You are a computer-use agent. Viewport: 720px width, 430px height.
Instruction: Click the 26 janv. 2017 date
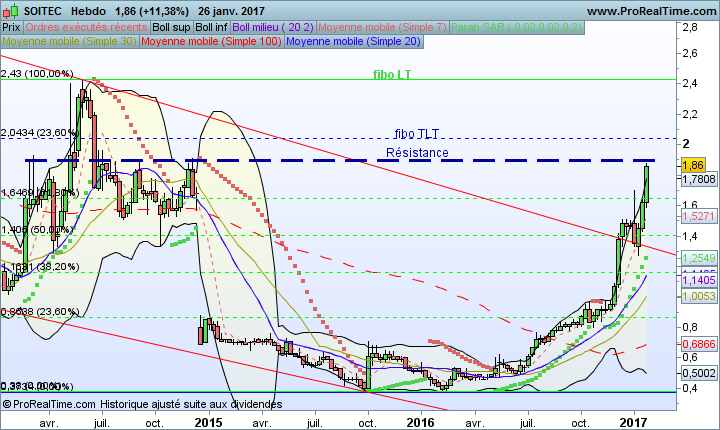pos(231,11)
